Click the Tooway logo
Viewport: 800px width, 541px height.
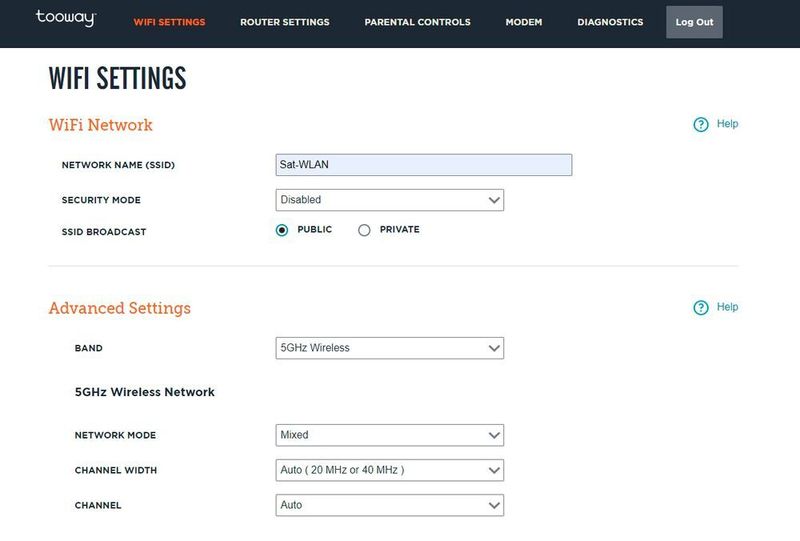[65, 18]
